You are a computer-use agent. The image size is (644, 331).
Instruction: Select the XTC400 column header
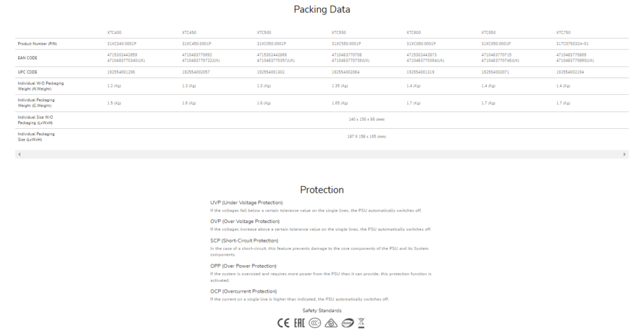coord(114,32)
